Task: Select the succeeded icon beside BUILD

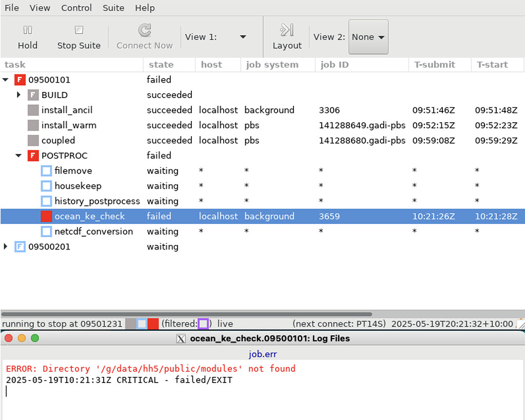Action: (x=33, y=95)
